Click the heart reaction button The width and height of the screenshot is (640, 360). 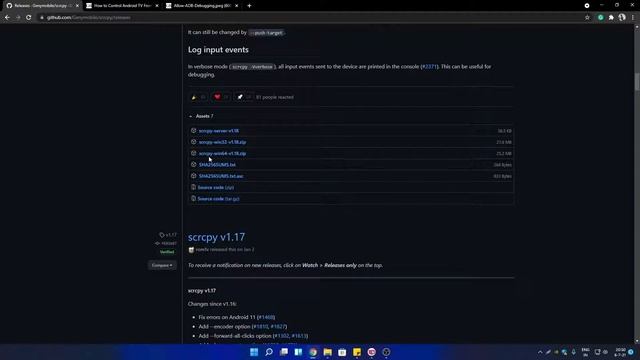pos(221,97)
